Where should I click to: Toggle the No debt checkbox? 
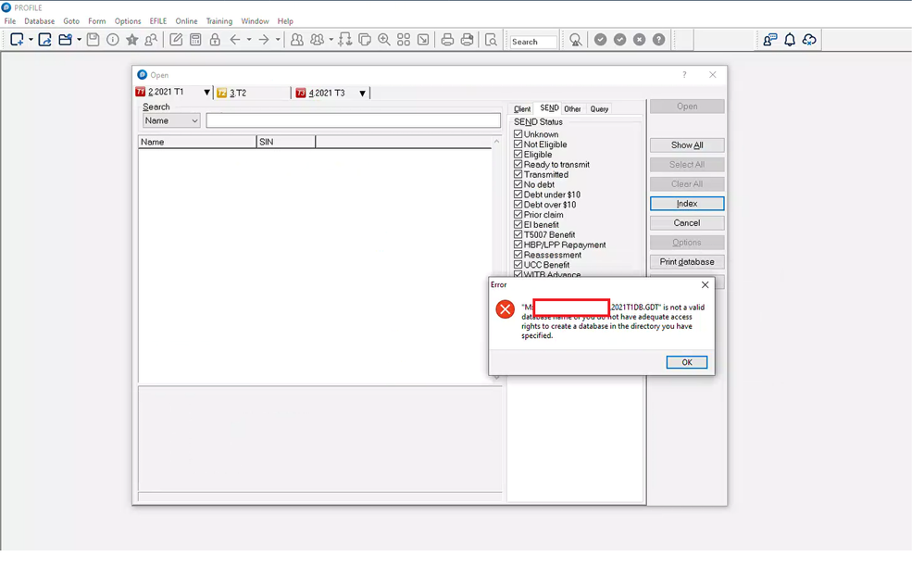(518, 184)
